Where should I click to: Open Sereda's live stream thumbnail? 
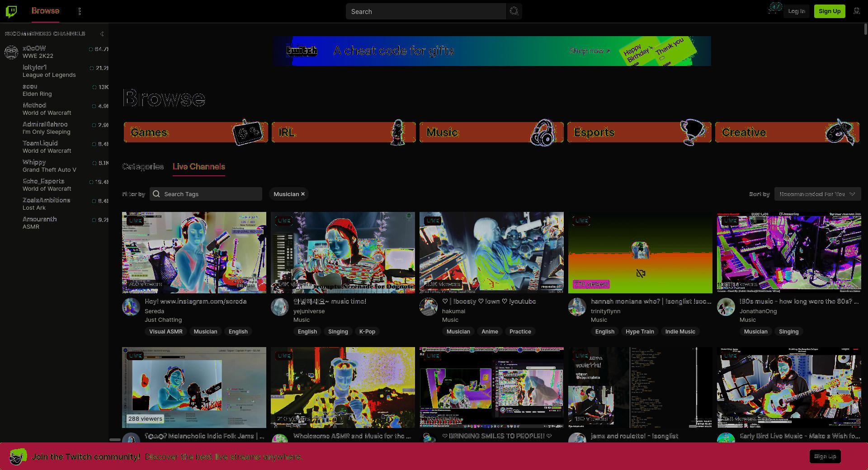[x=194, y=253]
